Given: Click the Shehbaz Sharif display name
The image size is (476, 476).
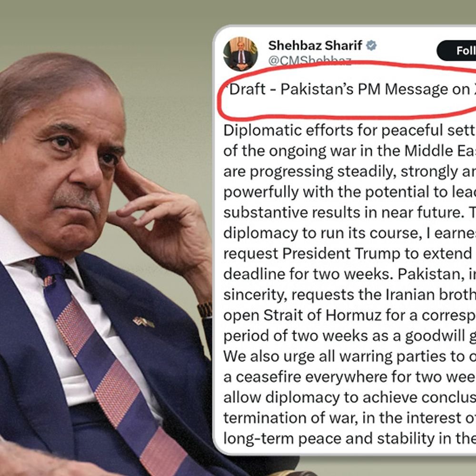Looking at the screenshot, I should (x=315, y=46).
